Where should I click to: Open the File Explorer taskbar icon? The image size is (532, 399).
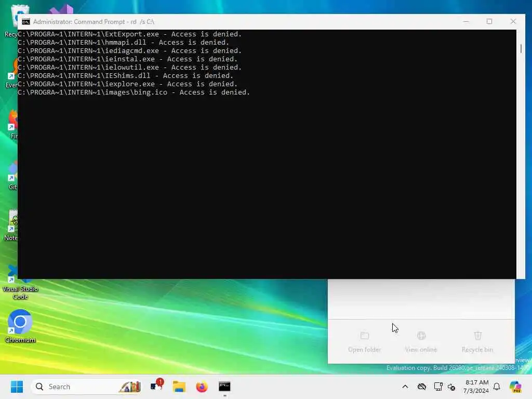coord(179,387)
